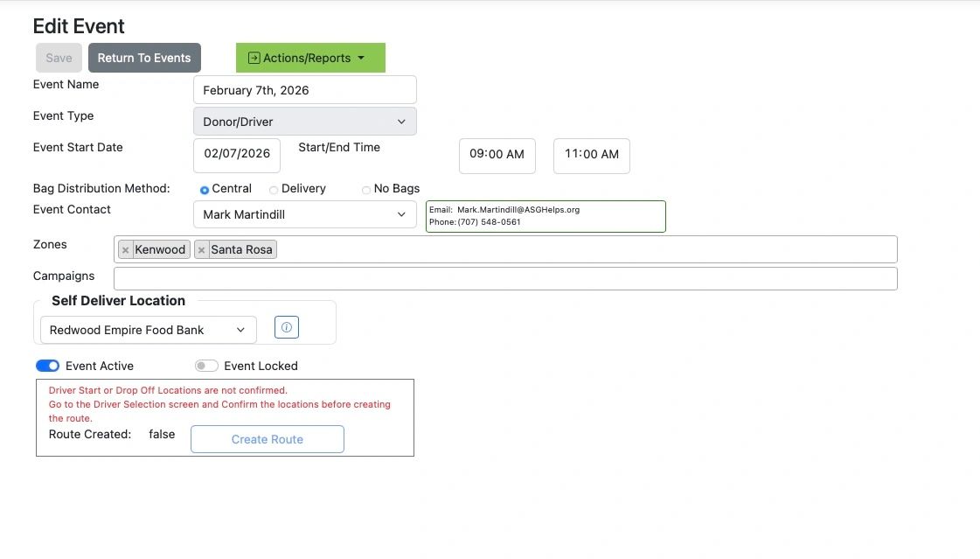The image size is (980, 559).
Task: Open the Event Contact dropdown
Action: [304, 214]
